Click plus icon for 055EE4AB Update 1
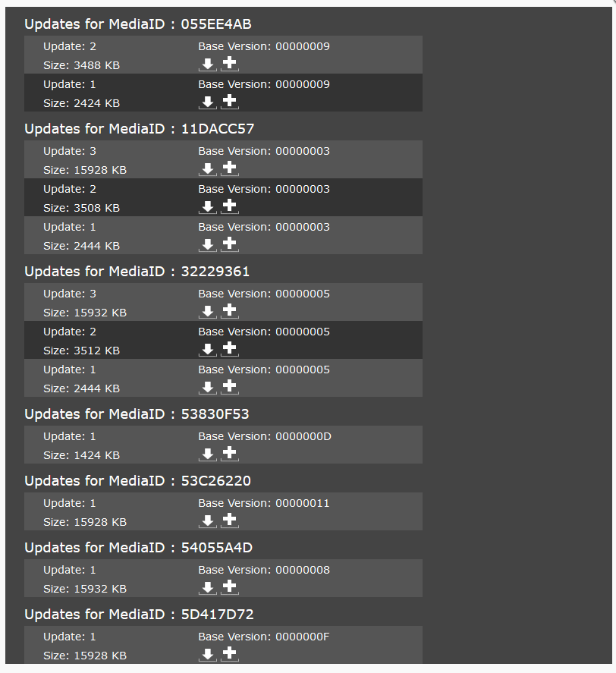 pyautogui.click(x=230, y=102)
